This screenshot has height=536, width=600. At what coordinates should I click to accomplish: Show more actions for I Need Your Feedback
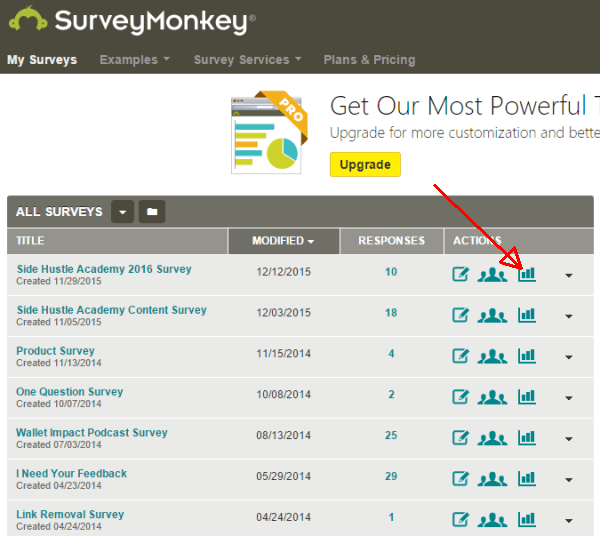569,480
